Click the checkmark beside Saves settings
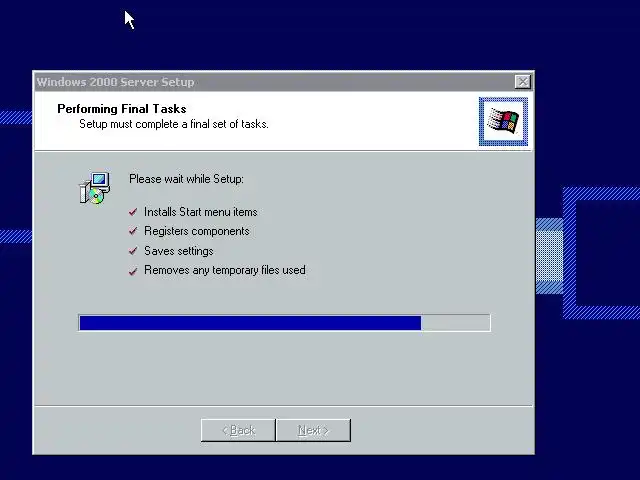The image size is (640, 480). (133, 251)
